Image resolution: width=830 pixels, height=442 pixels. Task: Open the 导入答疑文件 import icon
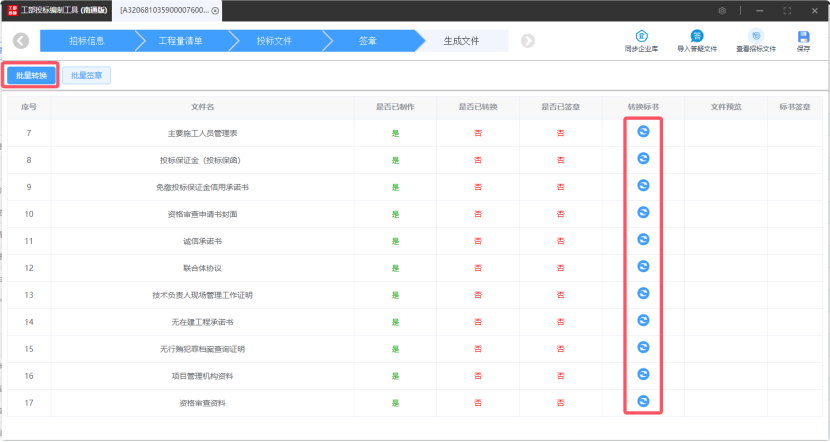tap(697, 38)
